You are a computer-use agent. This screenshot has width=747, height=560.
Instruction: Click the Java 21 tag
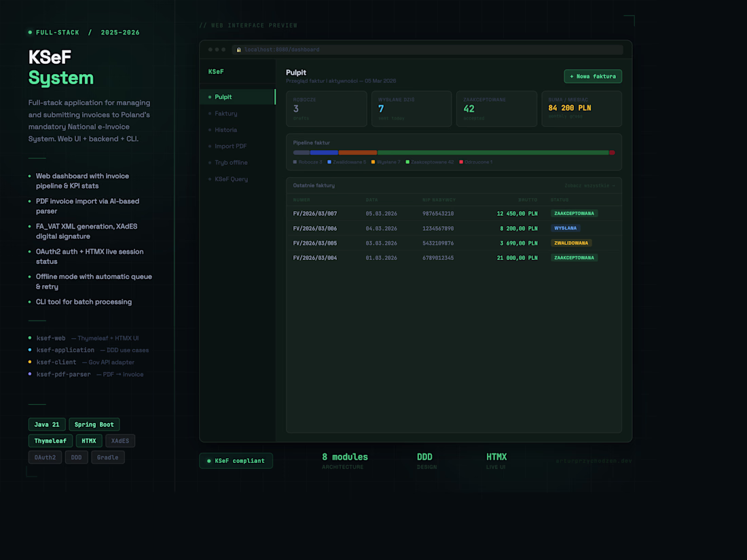(x=47, y=424)
